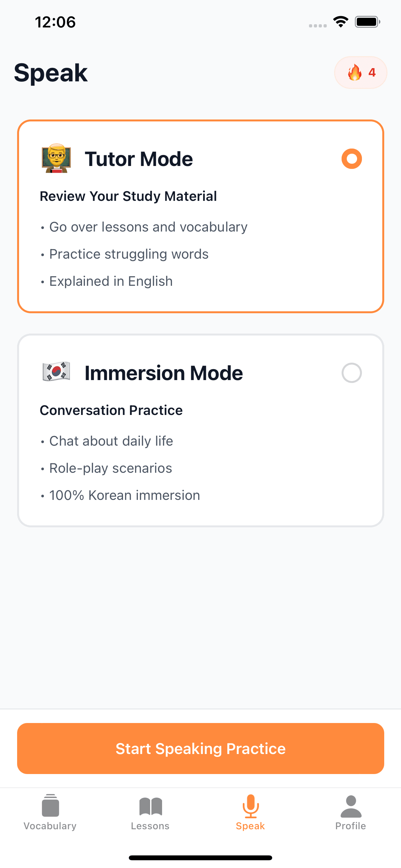Tap the battery indicator
Image resolution: width=401 pixels, height=868 pixels.
(367, 22)
